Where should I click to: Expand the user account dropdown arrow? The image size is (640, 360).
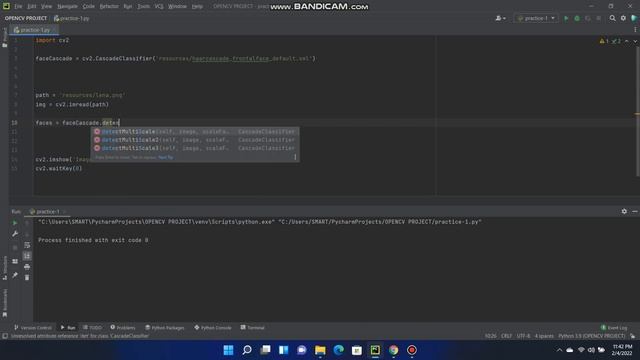coord(504,19)
